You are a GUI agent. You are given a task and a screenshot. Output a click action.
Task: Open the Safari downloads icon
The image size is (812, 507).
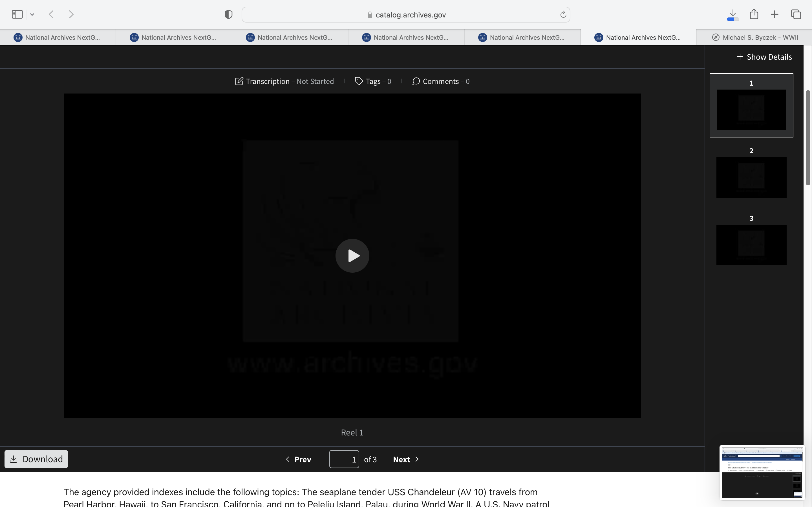click(x=732, y=14)
